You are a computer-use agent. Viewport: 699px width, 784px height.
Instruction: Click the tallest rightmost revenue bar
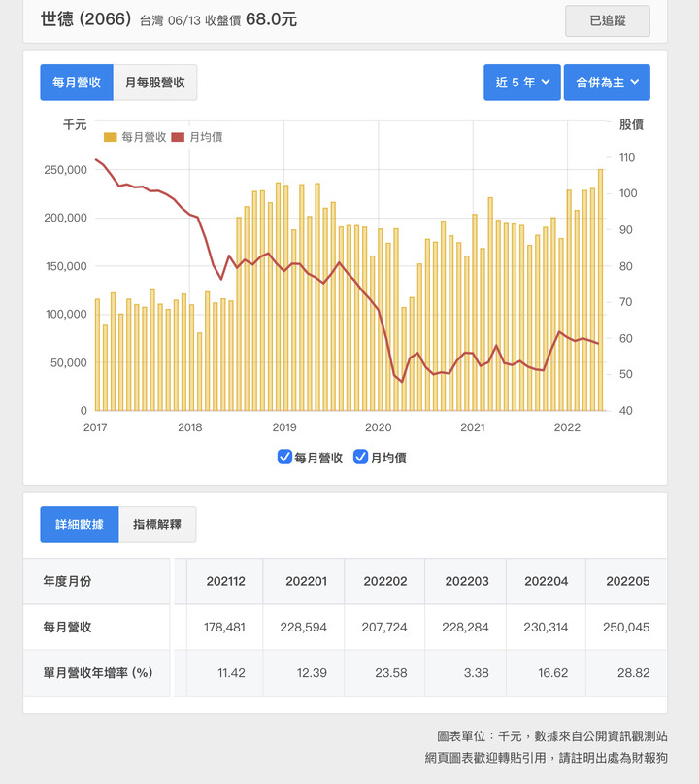601,290
